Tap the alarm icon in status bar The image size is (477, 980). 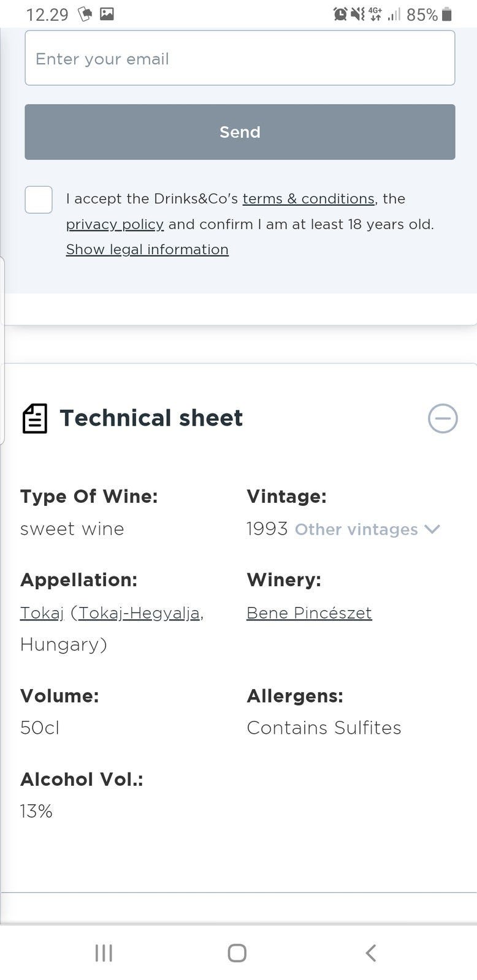(x=340, y=14)
